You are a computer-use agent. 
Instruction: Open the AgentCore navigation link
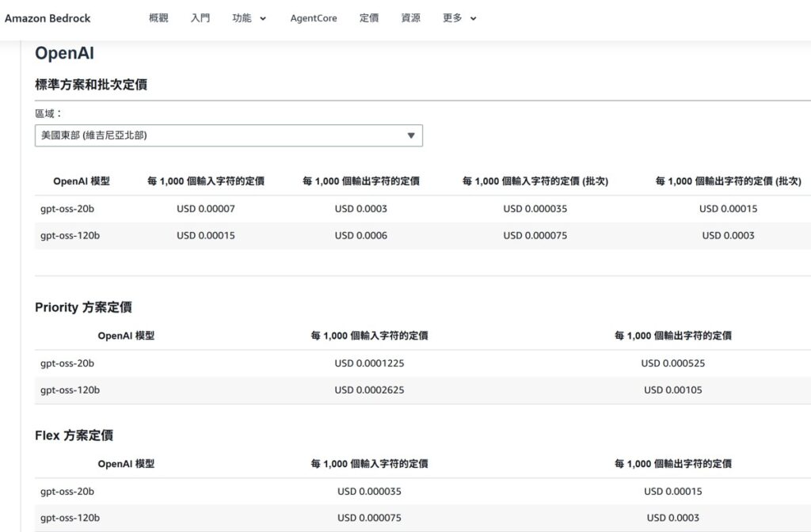click(314, 18)
